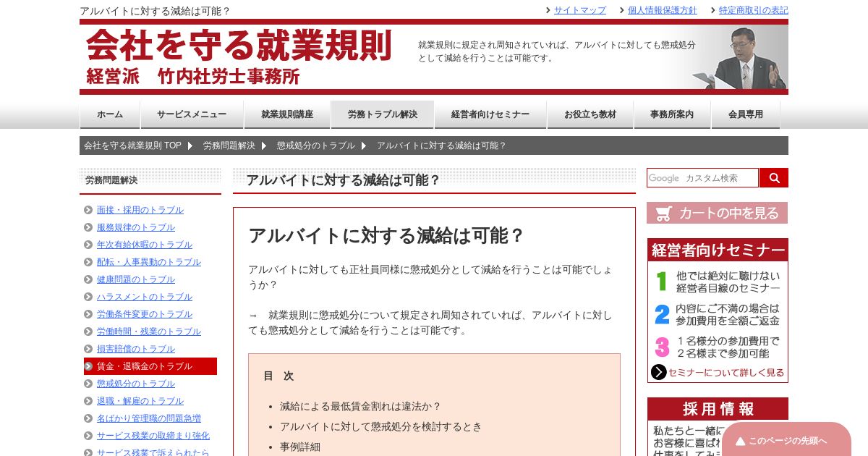Open the お役立ち教材 tab
The image size is (868, 456).
[x=590, y=114]
